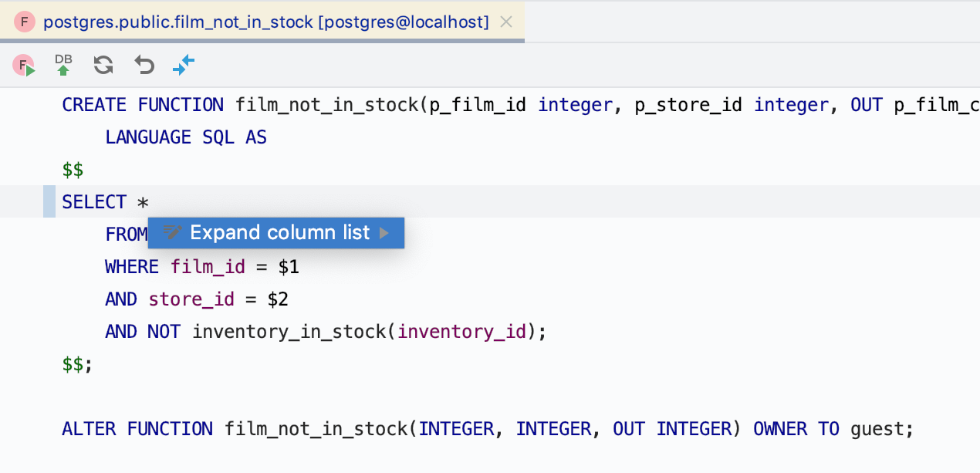
Task: Choose the Expand column list action
Action: [x=279, y=232]
